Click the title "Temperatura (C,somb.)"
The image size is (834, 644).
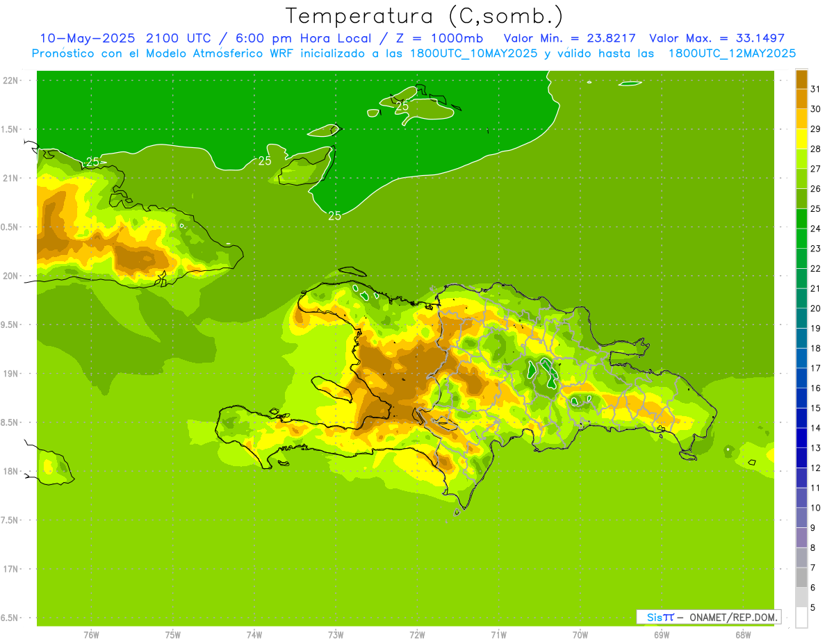424,17
